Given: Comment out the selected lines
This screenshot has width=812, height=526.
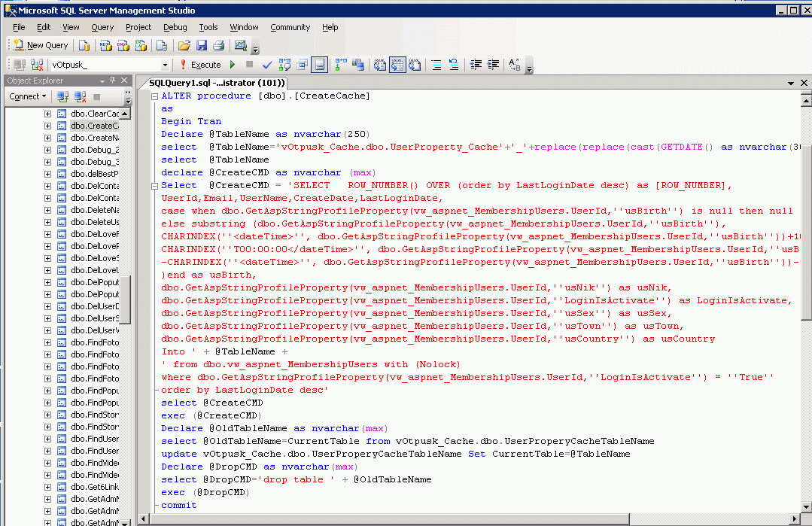Looking at the screenshot, I should coord(436,65).
